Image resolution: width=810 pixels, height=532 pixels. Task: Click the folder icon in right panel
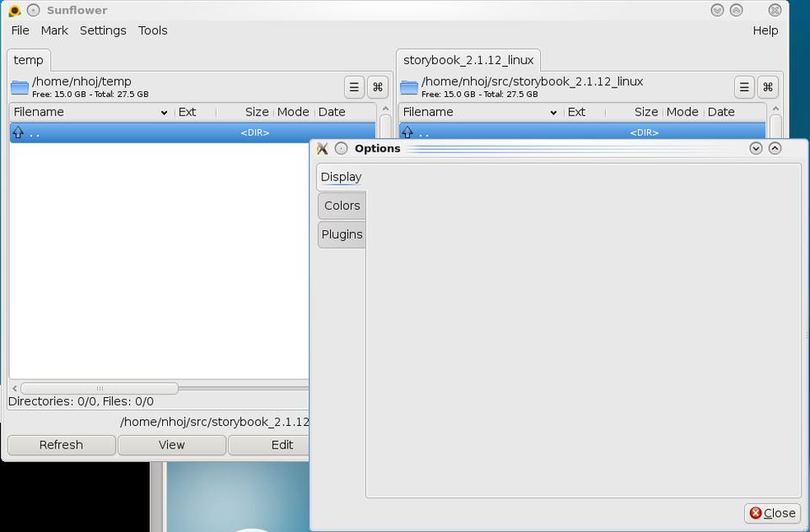(409, 87)
